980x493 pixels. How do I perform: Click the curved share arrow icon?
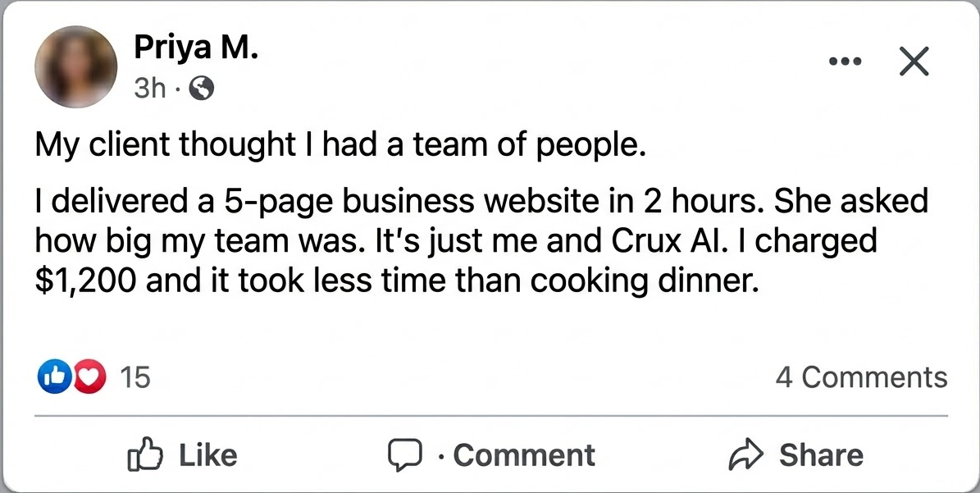pos(746,455)
